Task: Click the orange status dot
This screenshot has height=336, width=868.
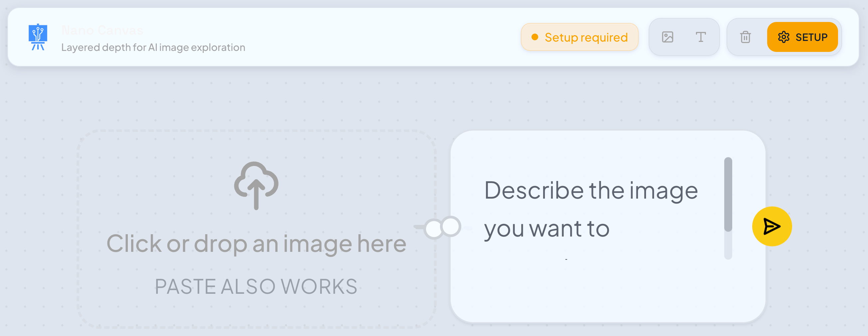Action: (535, 37)
